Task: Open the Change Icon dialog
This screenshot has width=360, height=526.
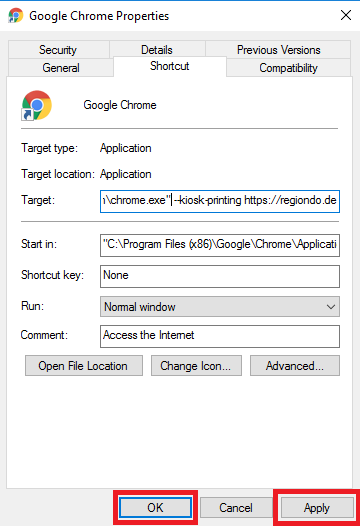Action: 196,366
